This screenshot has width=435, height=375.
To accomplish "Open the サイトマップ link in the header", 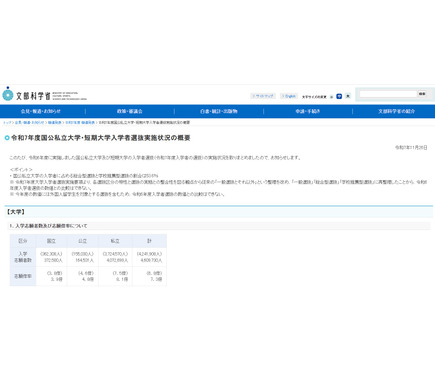I will tap(263, 96).
